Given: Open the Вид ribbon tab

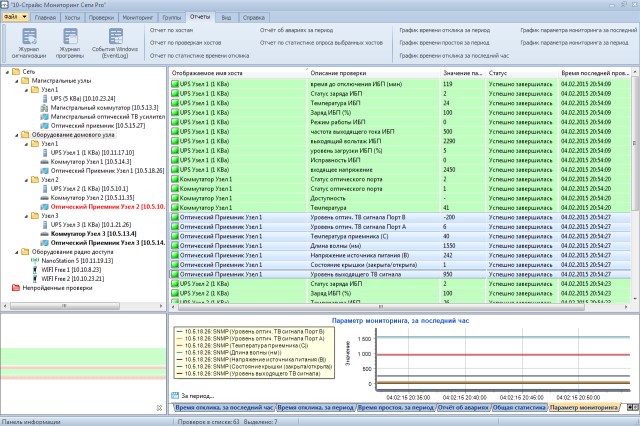Looking at the screenshot, I should 226,18.
